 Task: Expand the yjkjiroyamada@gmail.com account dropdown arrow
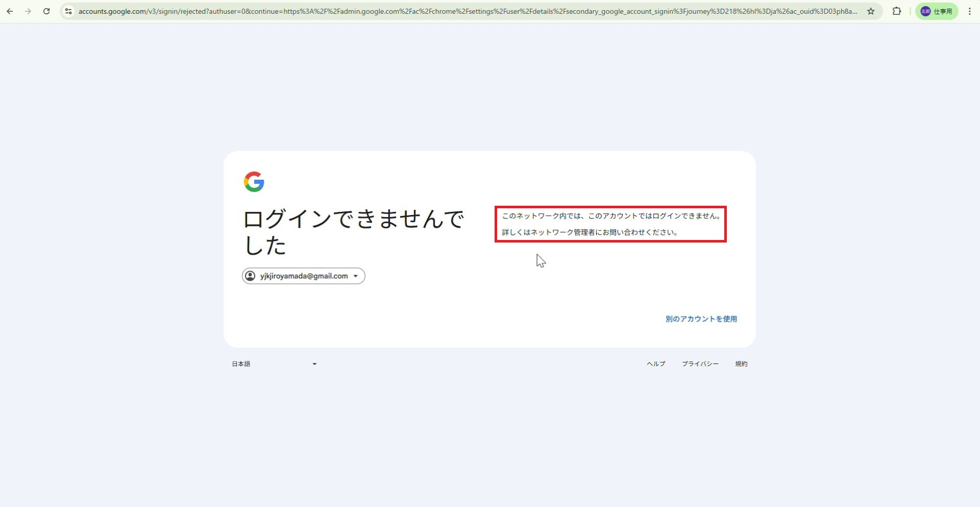click(x=356, y=276)
